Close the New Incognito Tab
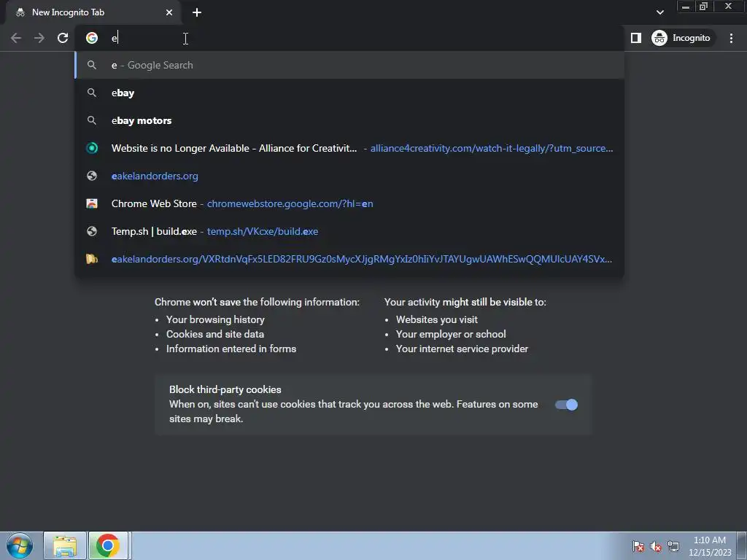The image size is (747, 560). click(x=169, y=12)
